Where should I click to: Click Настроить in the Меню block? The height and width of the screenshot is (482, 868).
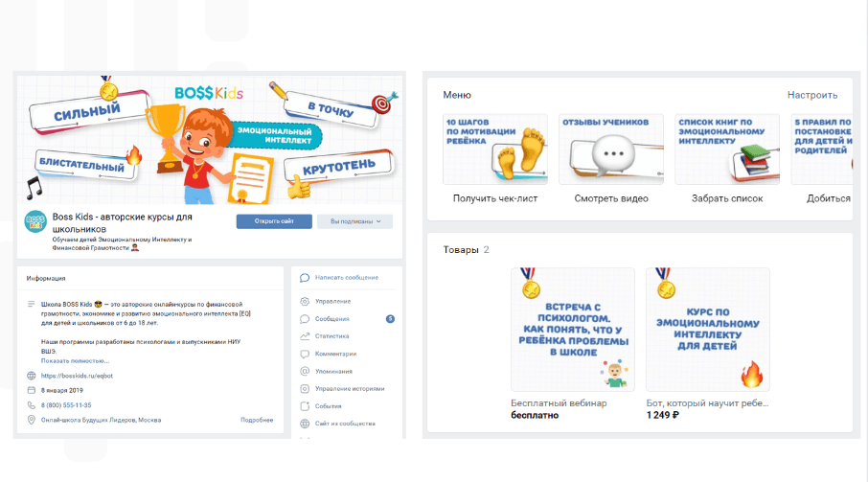pos(812,95)
